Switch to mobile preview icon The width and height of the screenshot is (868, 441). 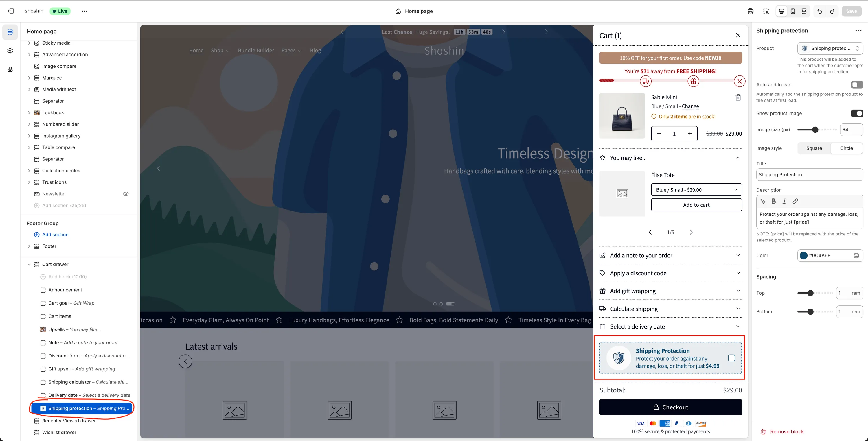click(x=793, y=11)
